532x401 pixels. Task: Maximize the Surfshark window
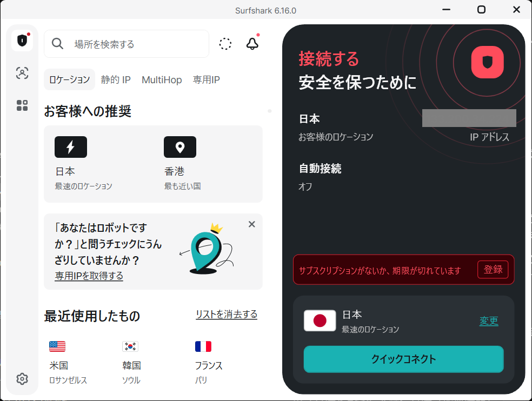coord(481,10)
